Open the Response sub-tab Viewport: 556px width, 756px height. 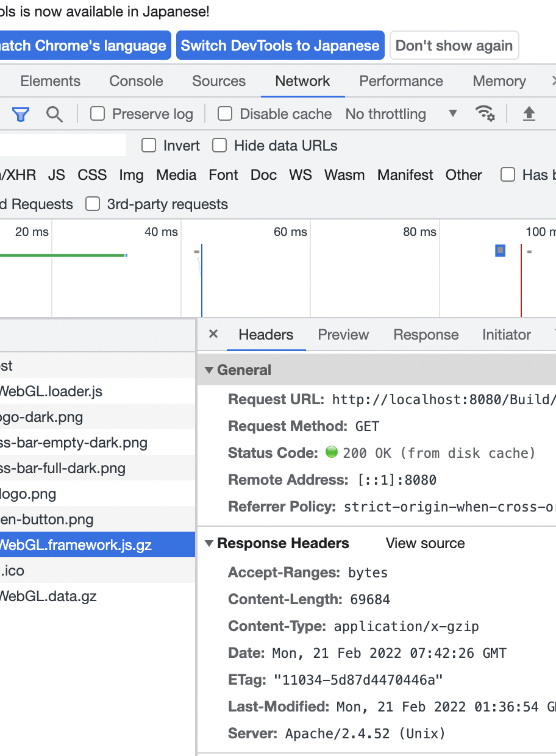click(x=426, y=335)
